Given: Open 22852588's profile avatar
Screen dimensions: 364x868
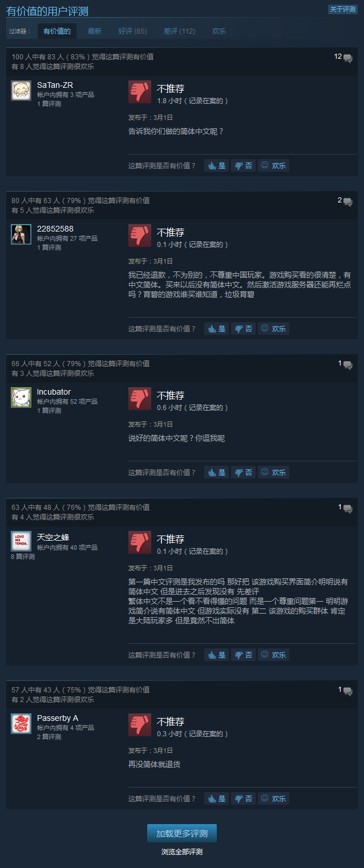Looking at the screenshot, I should pyautogui.click(x=21, y=234).
